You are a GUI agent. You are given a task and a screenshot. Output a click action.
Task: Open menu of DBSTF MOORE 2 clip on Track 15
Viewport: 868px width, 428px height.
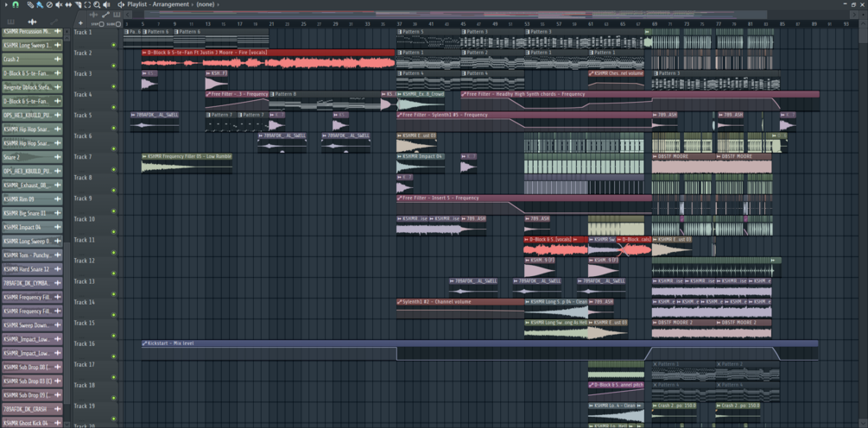[x=655, y=323]
